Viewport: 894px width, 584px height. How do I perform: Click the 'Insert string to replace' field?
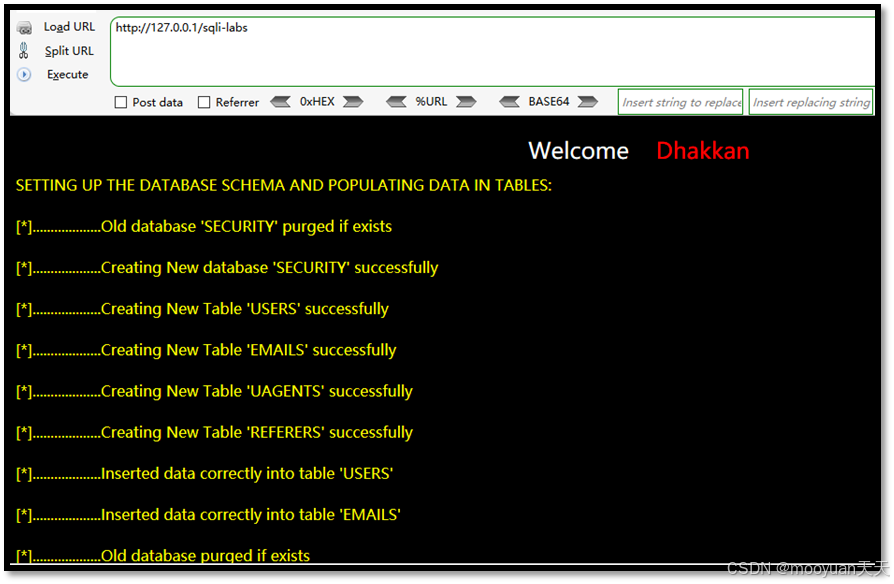(680, 102)
